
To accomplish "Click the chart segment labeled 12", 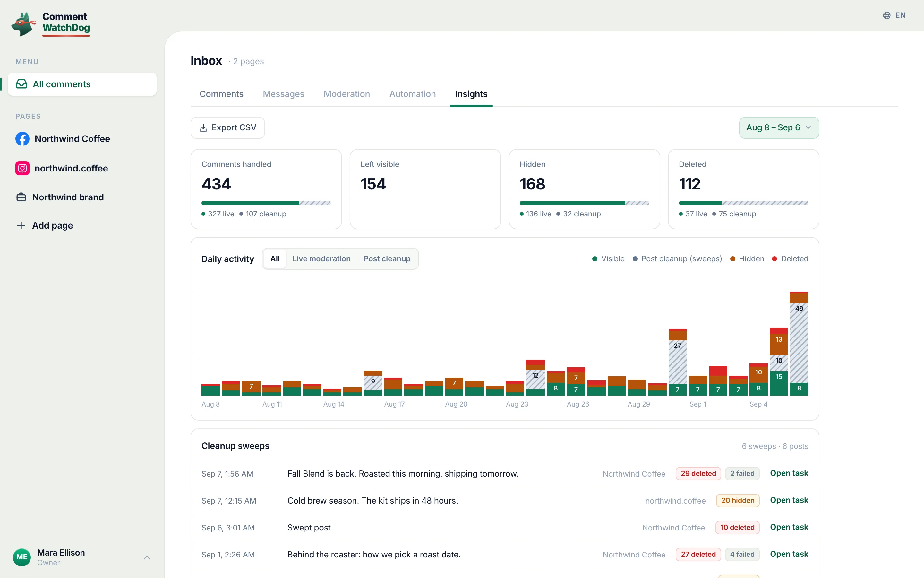I will click(x=535, y=379).
